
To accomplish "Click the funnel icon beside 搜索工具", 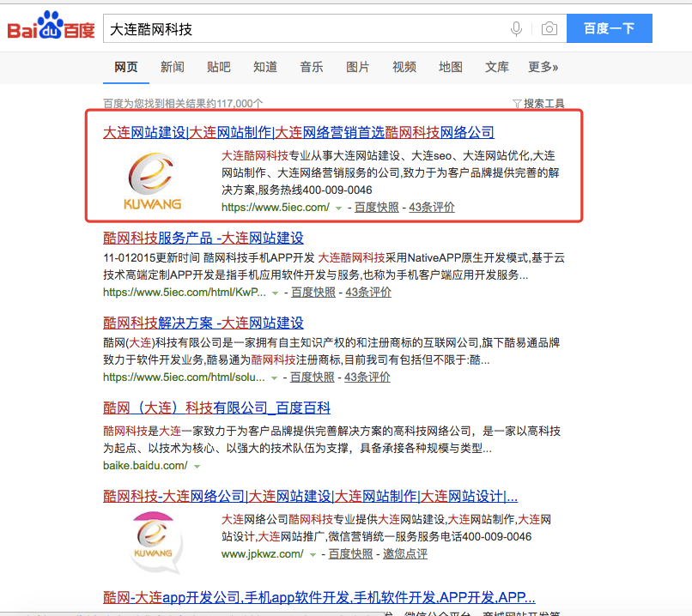I will coord(517,104).
